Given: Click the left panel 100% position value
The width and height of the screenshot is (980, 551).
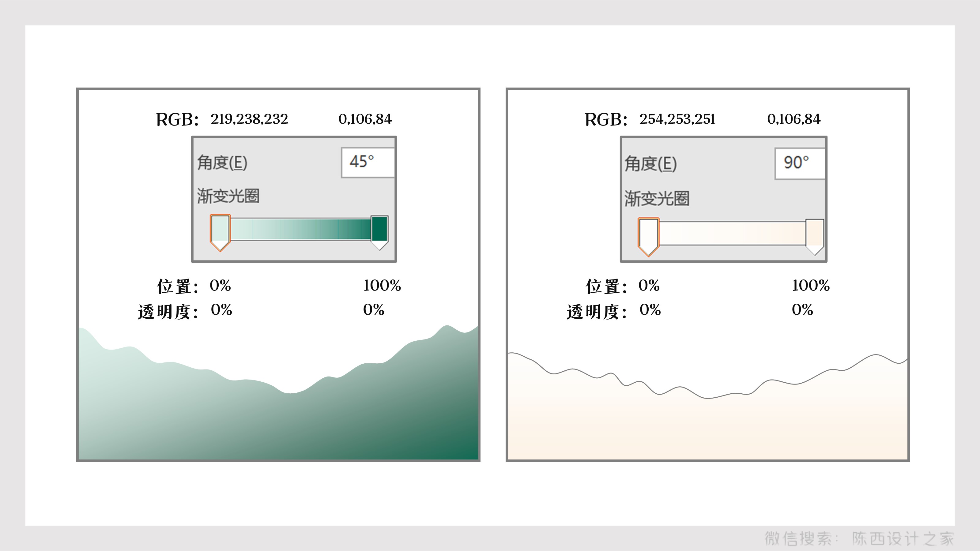Looking at the screenshot, I should tap(382, 286).
